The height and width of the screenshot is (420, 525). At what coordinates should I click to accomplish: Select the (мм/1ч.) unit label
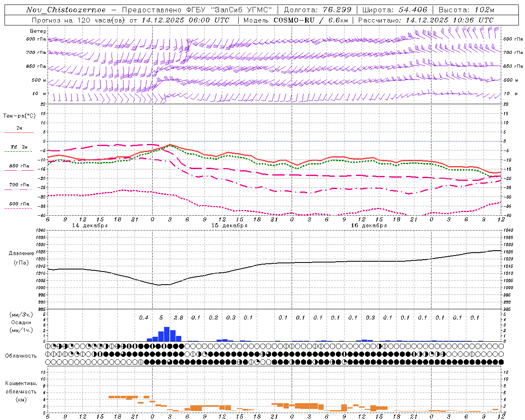click(x=21, y=330)
